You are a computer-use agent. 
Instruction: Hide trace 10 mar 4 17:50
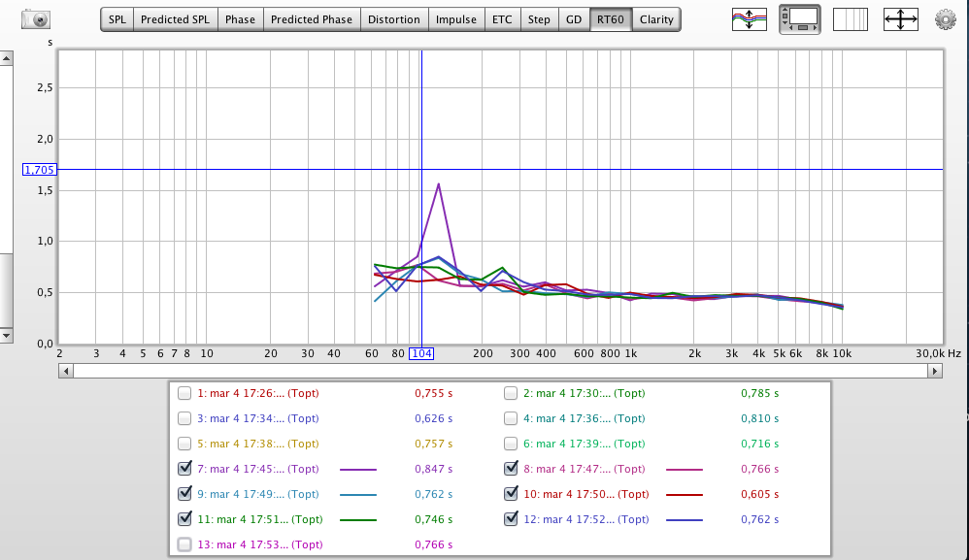point(511,494)
